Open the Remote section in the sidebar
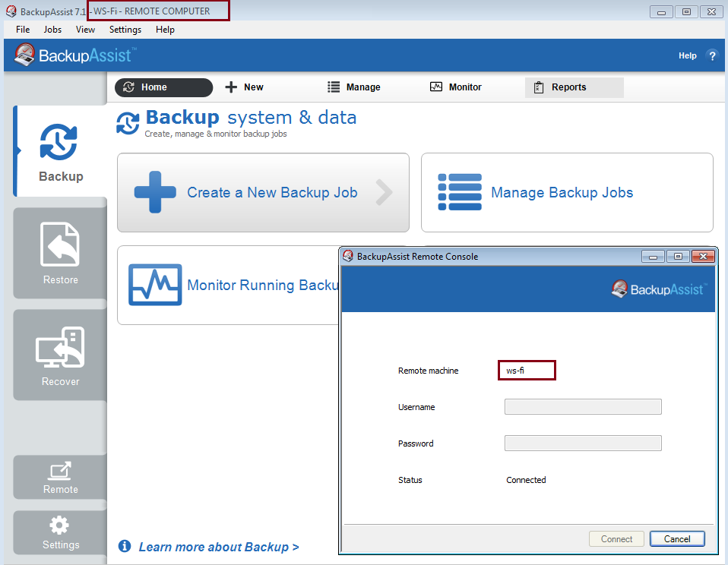The image size is (728, 565). tap(60, 478)
